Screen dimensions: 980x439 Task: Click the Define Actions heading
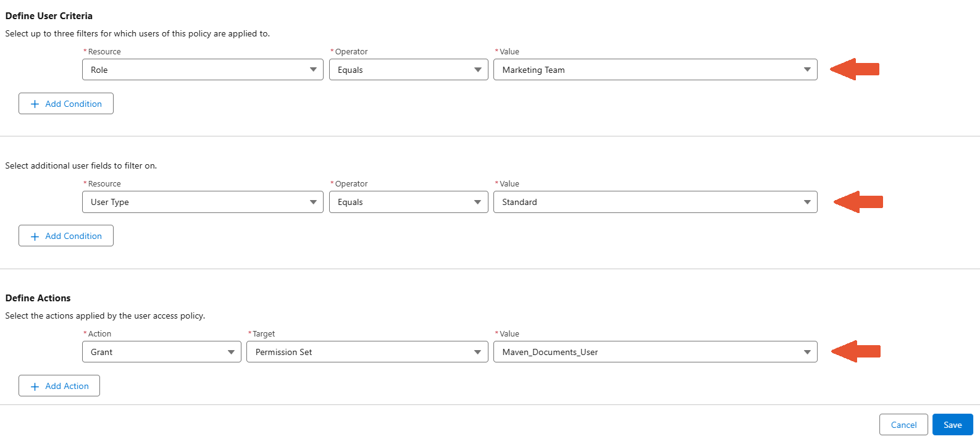(x=38, y=298)
